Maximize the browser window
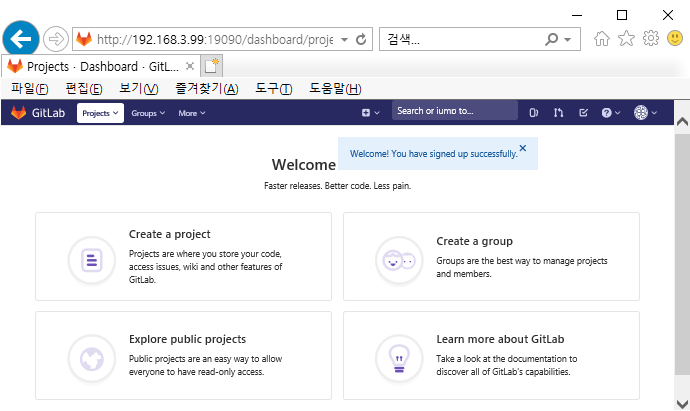690x411 pixels. [622, 15]
